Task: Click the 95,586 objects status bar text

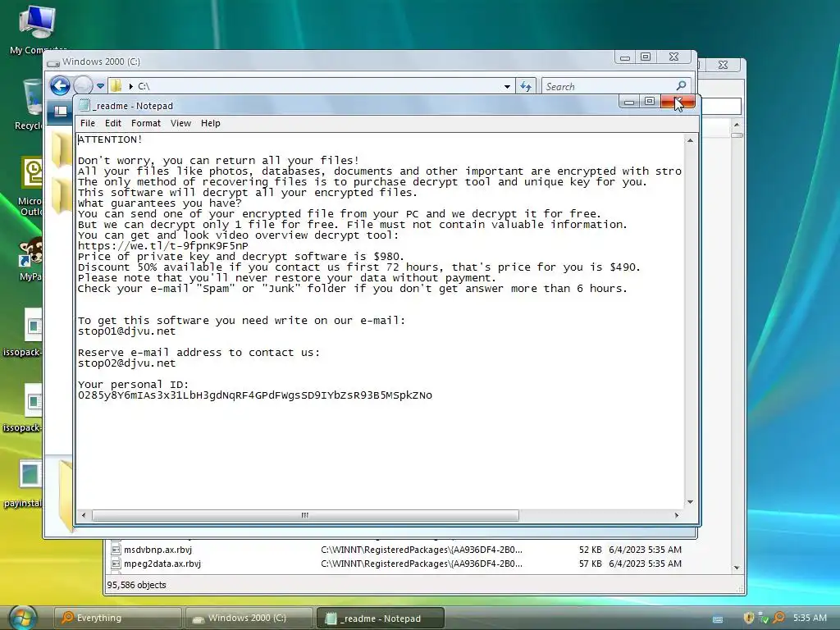Action: [137, 585]
